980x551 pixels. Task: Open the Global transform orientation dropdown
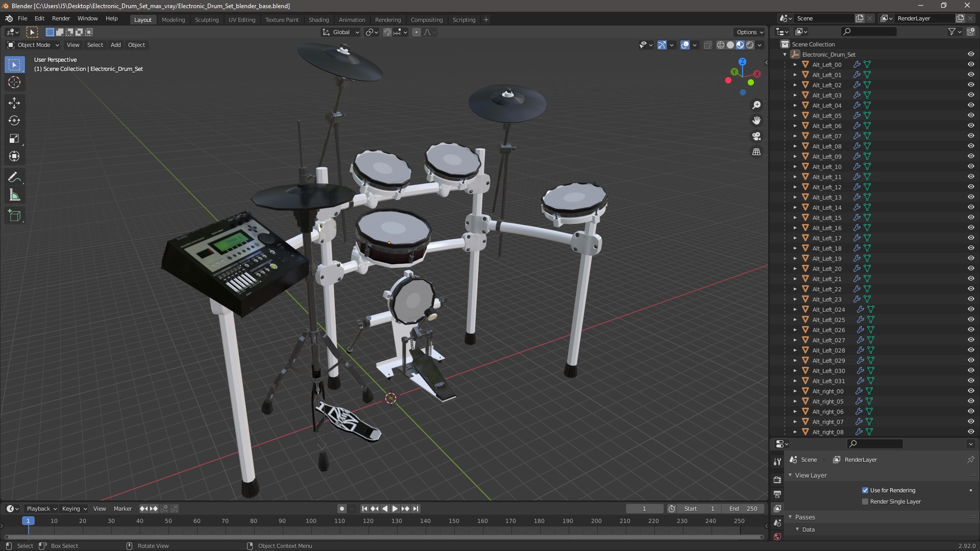point(341,32)
